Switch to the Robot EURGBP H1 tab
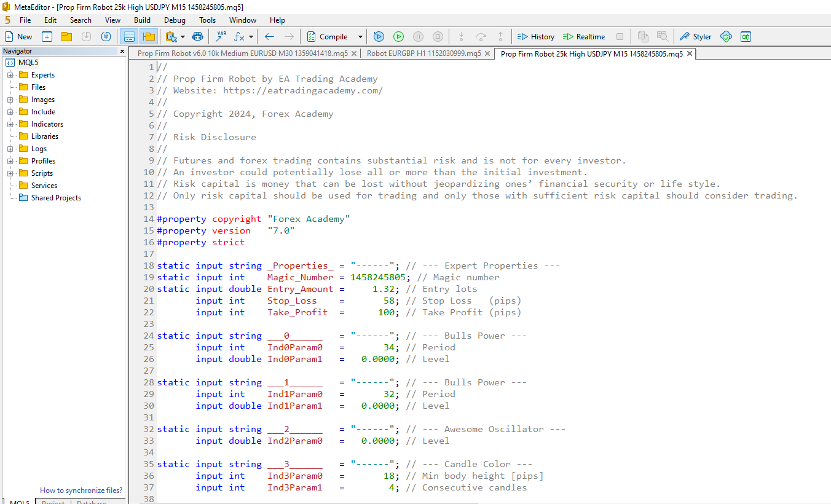This screenshot has height=504, width=831. [423, 53]
